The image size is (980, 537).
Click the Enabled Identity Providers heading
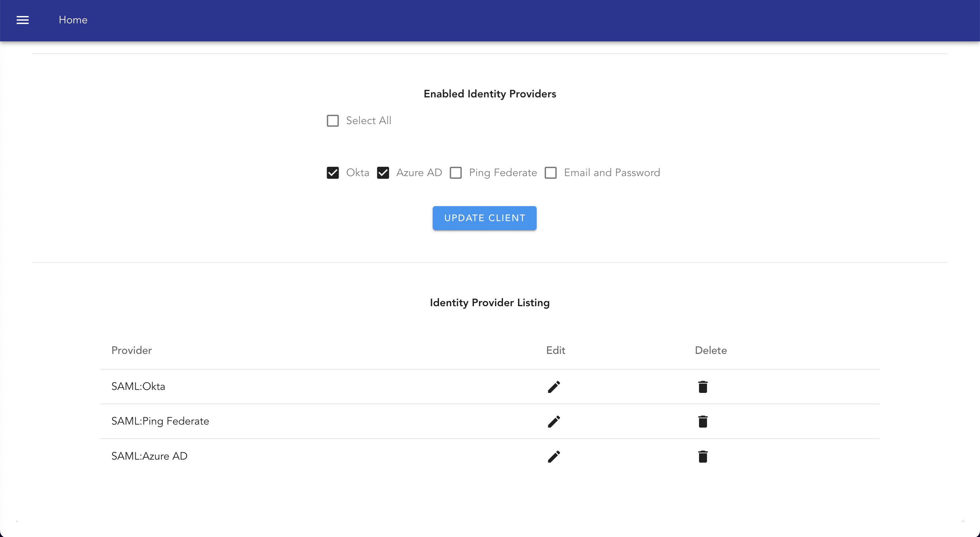[x=490, y=94]
